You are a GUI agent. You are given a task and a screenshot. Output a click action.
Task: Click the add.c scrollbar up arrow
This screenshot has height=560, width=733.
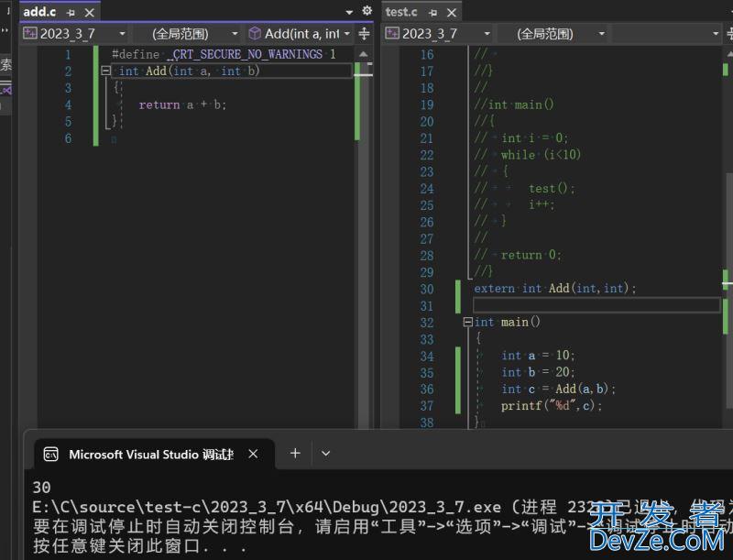pyautogui.click(x=363, y=54)
